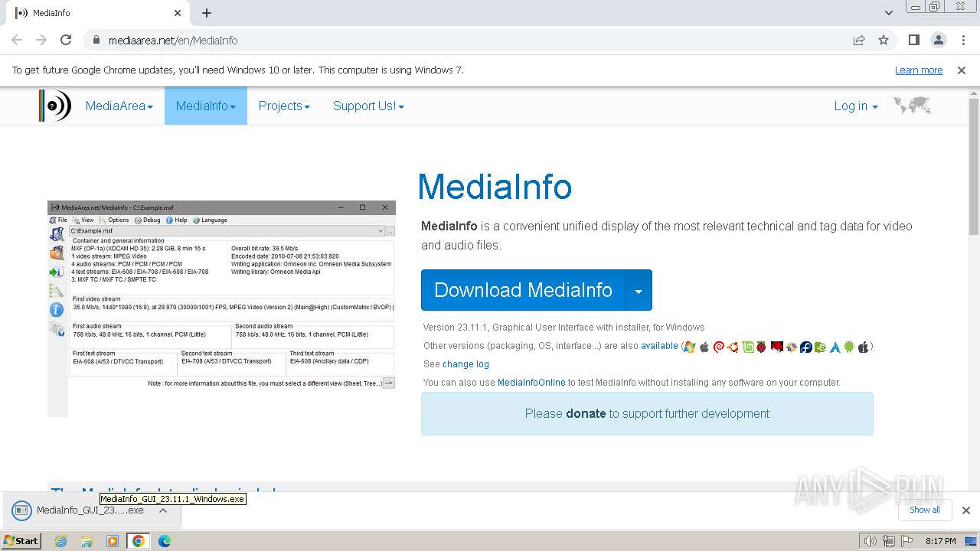
Task: Open a new browser tab
Action: 207,13
